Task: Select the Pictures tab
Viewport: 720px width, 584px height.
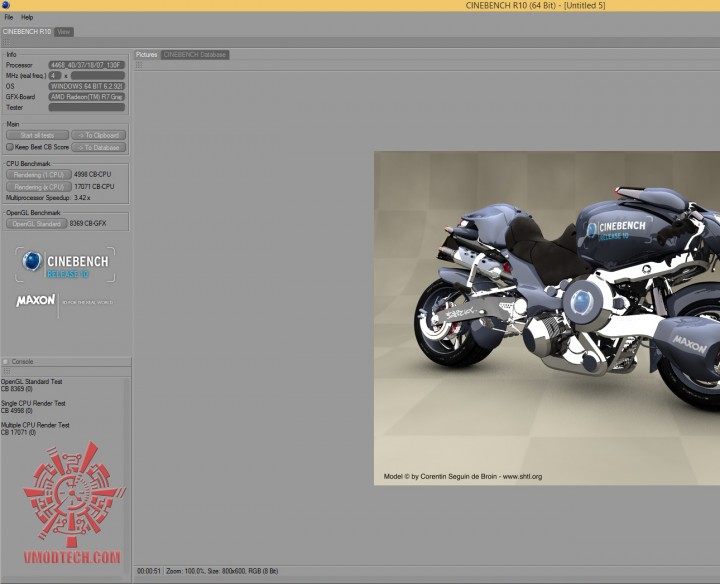Action: [x=146, y=55]
